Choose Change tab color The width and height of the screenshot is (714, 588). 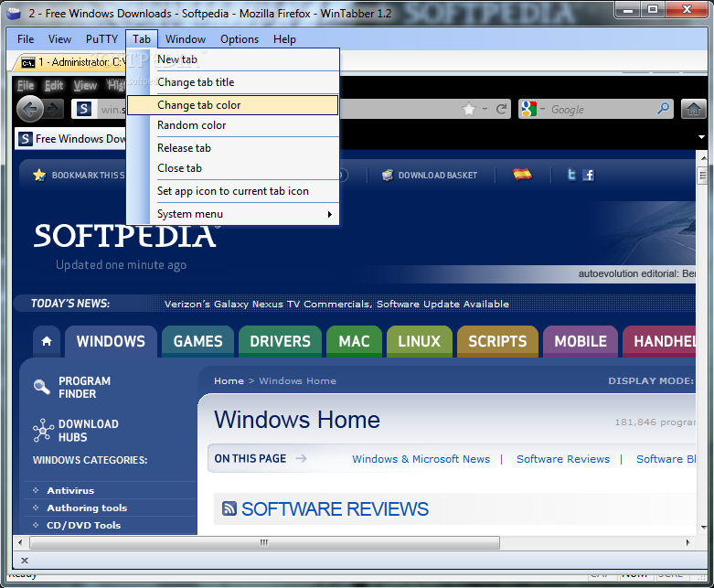click(233, 105)
